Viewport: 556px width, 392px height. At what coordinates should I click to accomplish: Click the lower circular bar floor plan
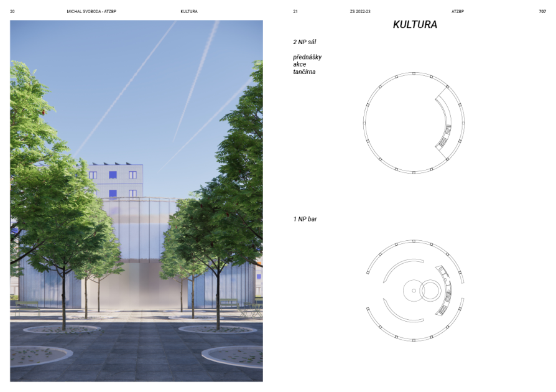click(414, 291)
